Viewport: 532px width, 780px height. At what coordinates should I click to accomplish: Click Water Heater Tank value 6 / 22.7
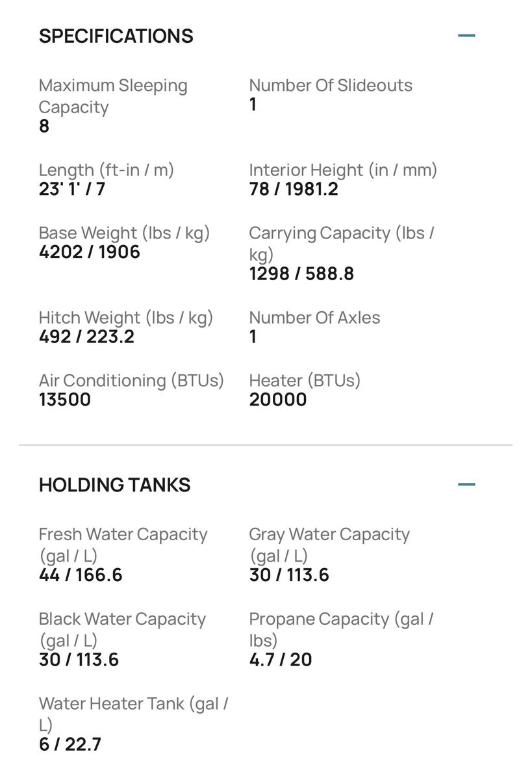tap(70, 744)
